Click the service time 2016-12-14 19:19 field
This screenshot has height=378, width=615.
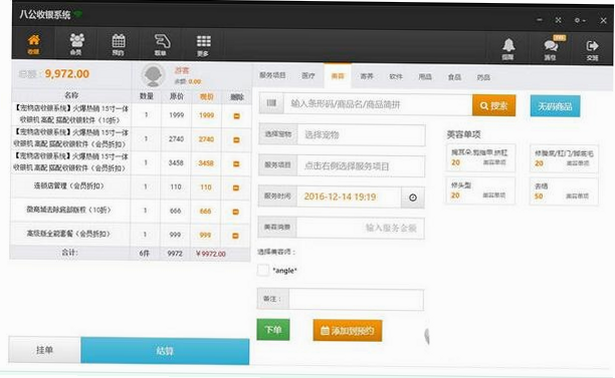coord(349,197)
